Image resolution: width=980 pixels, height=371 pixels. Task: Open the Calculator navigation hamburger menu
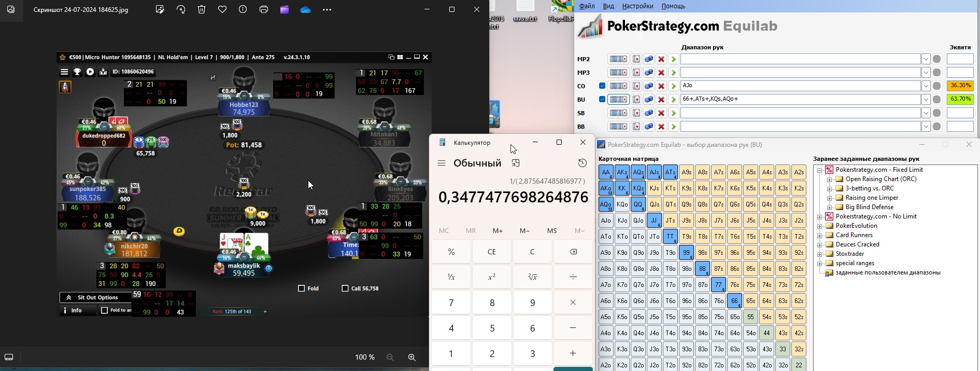coord(442,163)
